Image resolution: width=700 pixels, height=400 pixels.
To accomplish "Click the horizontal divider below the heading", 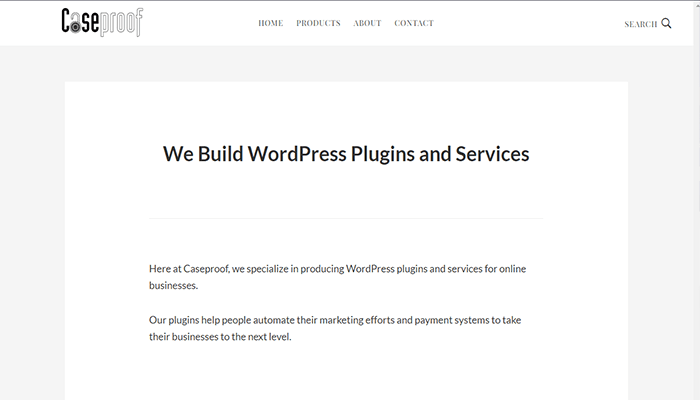I will click(x=346, y=218).
